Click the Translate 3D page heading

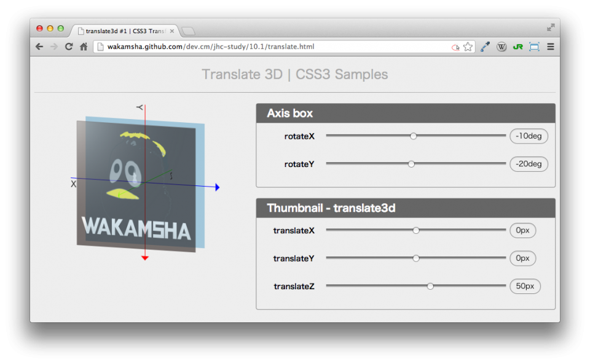[294, 74]
